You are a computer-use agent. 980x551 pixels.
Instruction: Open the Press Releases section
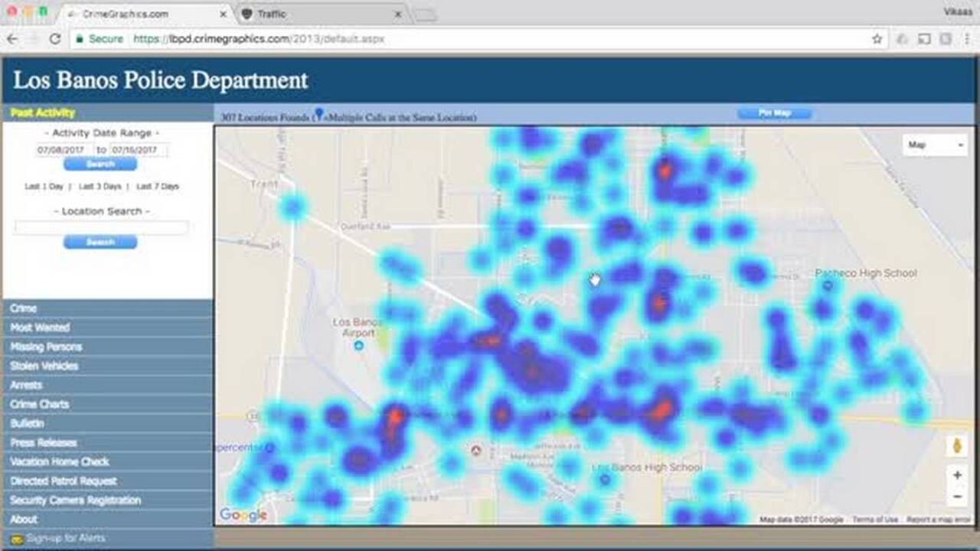tap(107, 442)
